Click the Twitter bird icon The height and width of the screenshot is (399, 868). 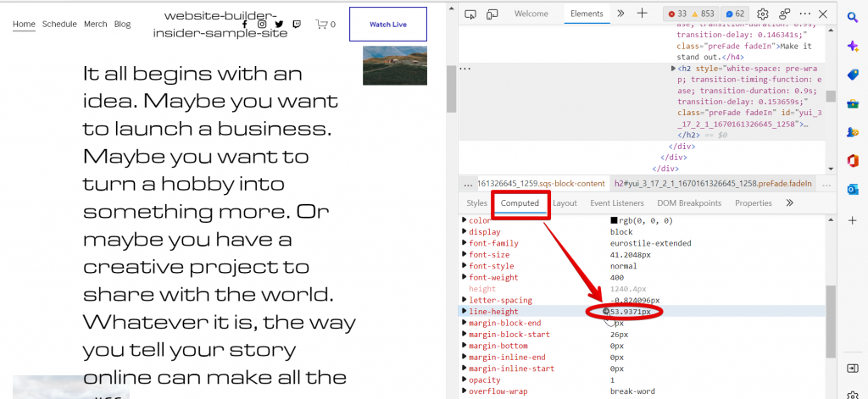pos(279,25)
